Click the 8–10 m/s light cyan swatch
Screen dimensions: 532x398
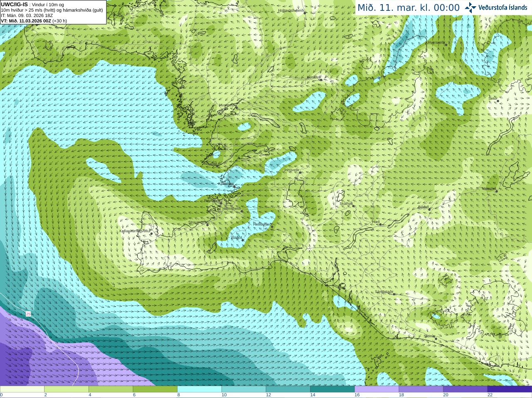199,389
